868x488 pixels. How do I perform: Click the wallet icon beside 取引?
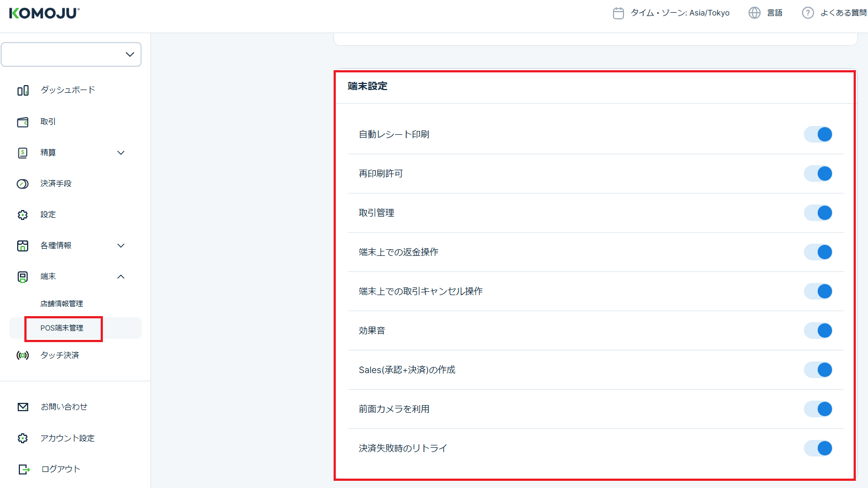click(23, 122)
